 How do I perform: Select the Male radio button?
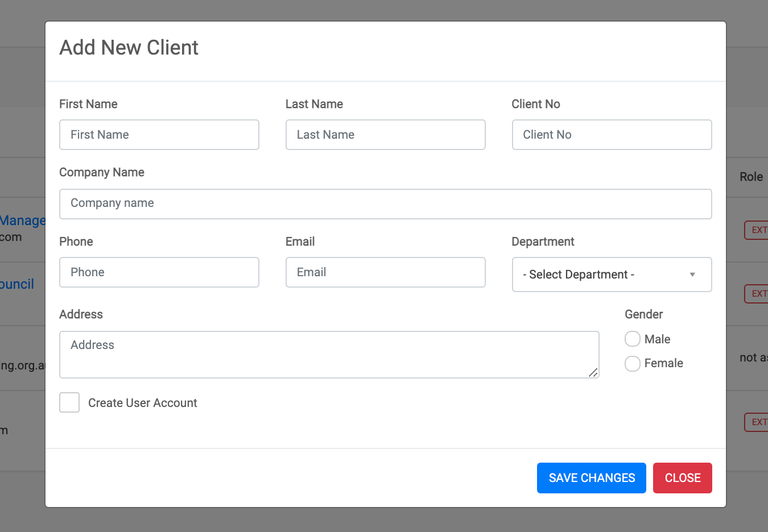(x=633, y=339)
